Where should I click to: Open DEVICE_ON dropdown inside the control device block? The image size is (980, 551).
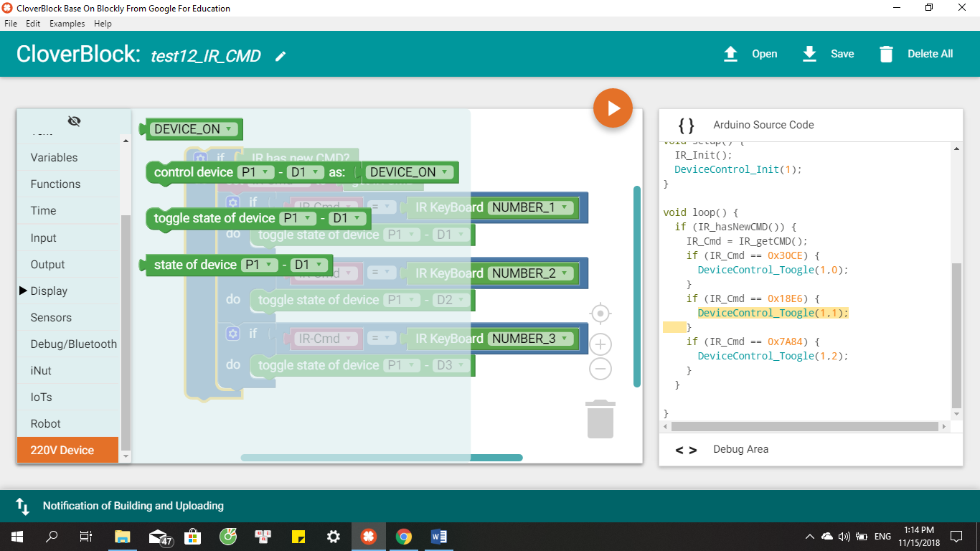(x=409, y=172)
